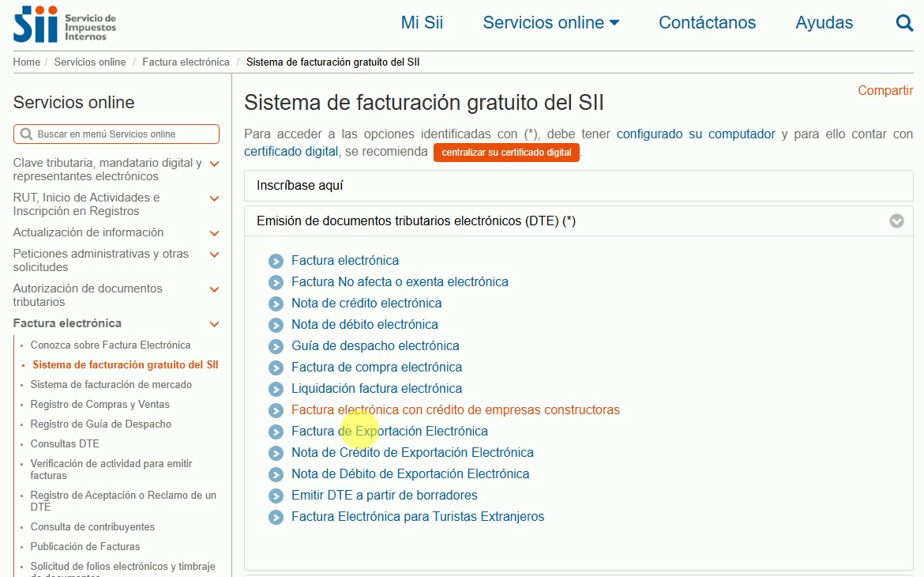Click arrow bullet beside Liquidación factura electrónica

tap(276, 390)
